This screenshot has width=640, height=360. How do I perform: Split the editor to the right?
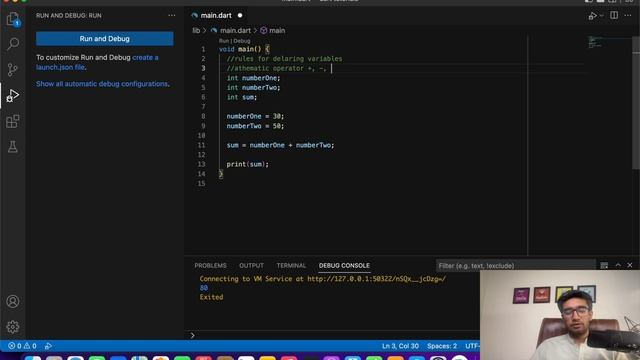614,16
